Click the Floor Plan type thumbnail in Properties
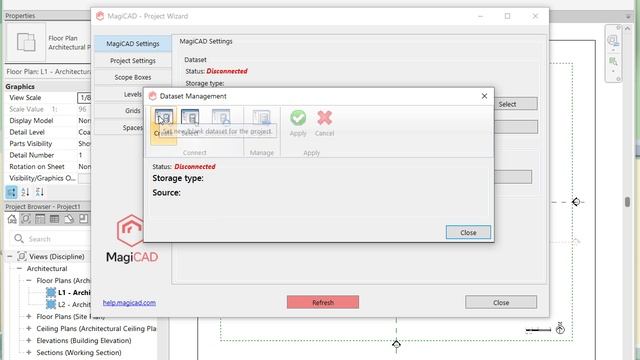This screenshot has width=640, height=360. click(26, 42)
